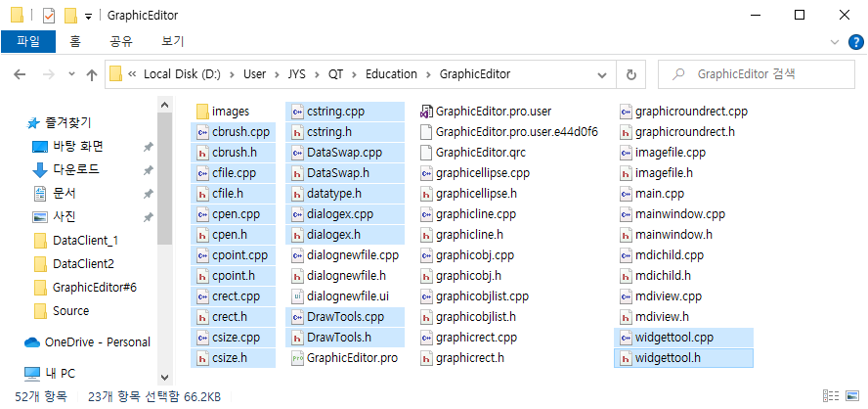Open Pictures (사진) in sidebar
868x409 pixels.
pos(55,216)
